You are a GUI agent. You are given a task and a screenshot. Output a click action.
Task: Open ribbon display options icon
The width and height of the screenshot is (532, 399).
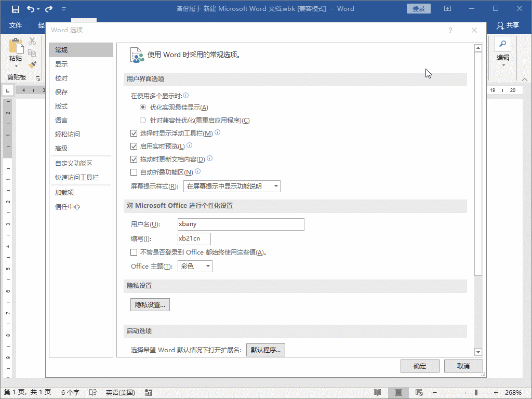pos(447,8)
